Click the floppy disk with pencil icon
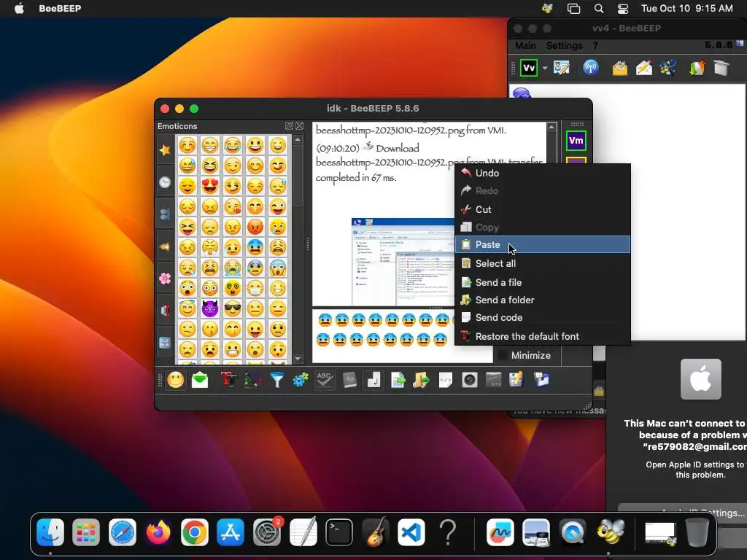The height and width of the screenshot is (560, 747). [x=516, y=380]
